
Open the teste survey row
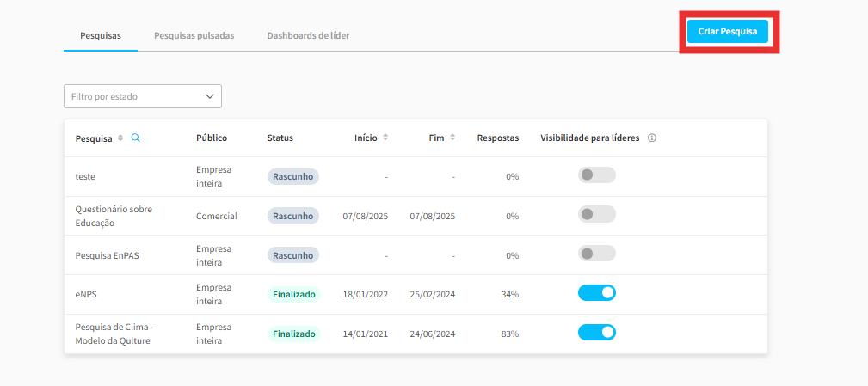416,176
